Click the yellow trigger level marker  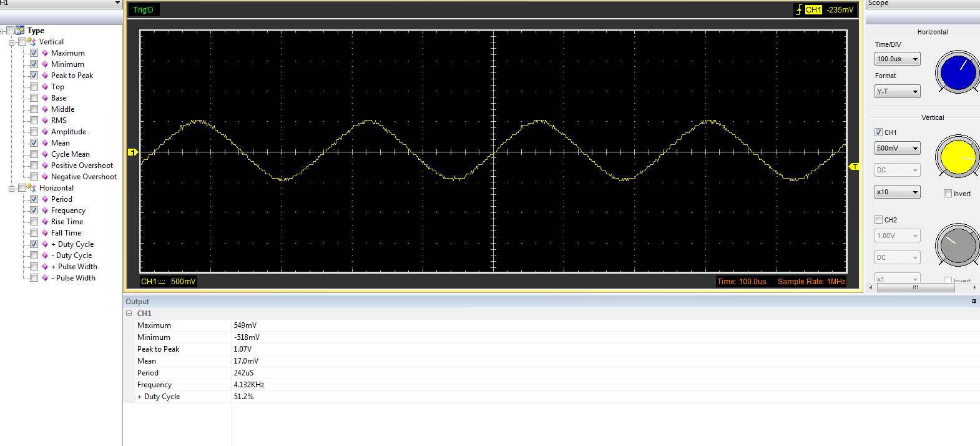point(854,166)
